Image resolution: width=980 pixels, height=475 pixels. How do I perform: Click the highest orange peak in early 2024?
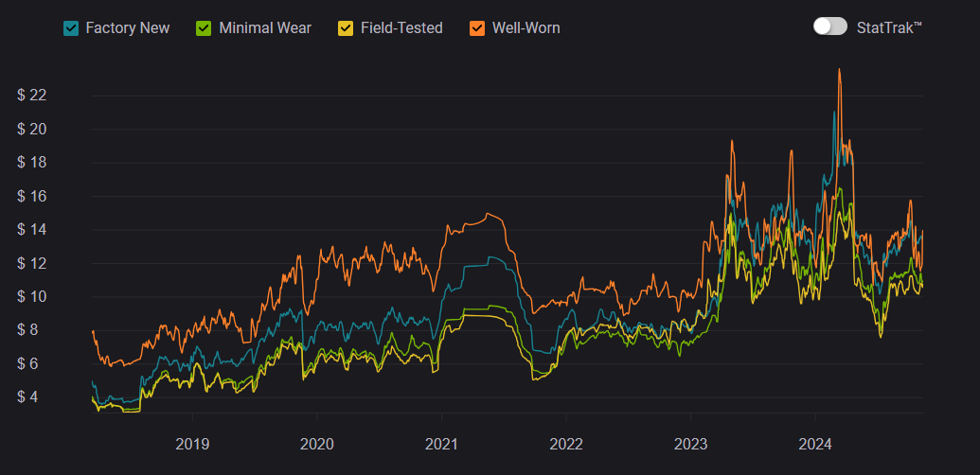tap(839, 69)
